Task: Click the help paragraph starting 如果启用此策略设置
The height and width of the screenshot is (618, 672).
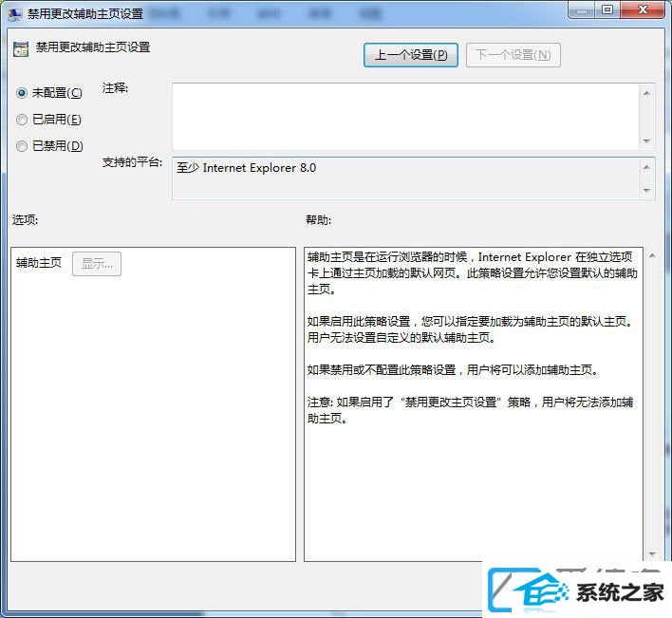Action: pyautogui.click(x=471, y=329)
